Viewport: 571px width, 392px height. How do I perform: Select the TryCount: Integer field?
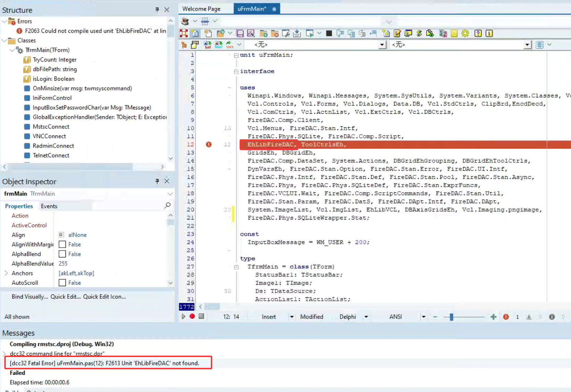[x=55, y=59]
